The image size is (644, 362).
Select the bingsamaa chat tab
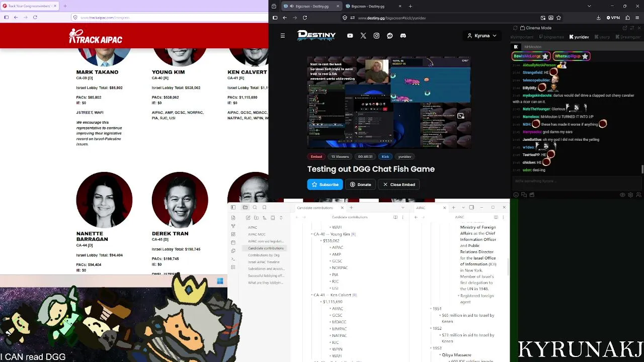click(x=551, y=37)
